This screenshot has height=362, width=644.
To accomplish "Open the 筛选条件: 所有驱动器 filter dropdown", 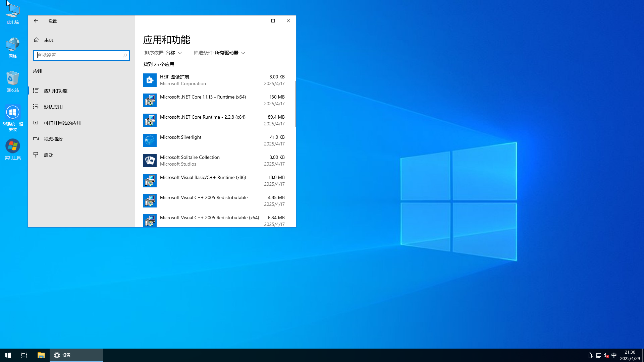I will pyautogui.click(x=219, y=53).
